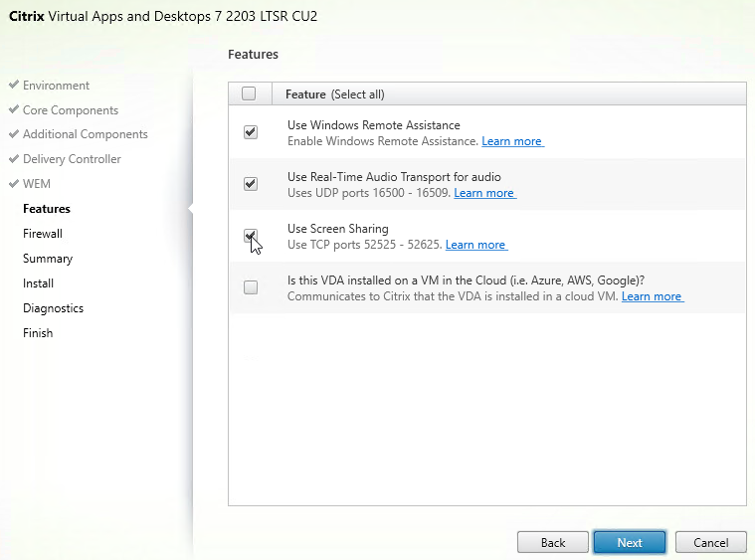Go to the Delivery Controller step
This screenshot has height=560, width=755.
point(72,159)
